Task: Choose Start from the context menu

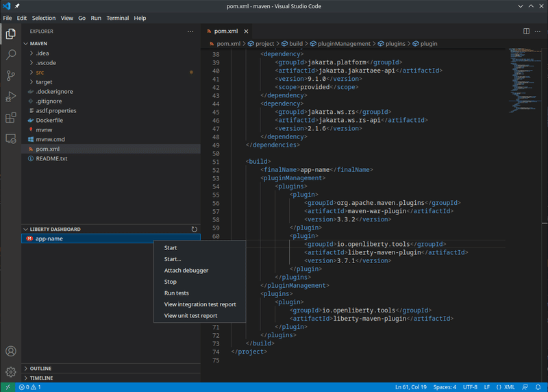Action: [x=199, y=247]
